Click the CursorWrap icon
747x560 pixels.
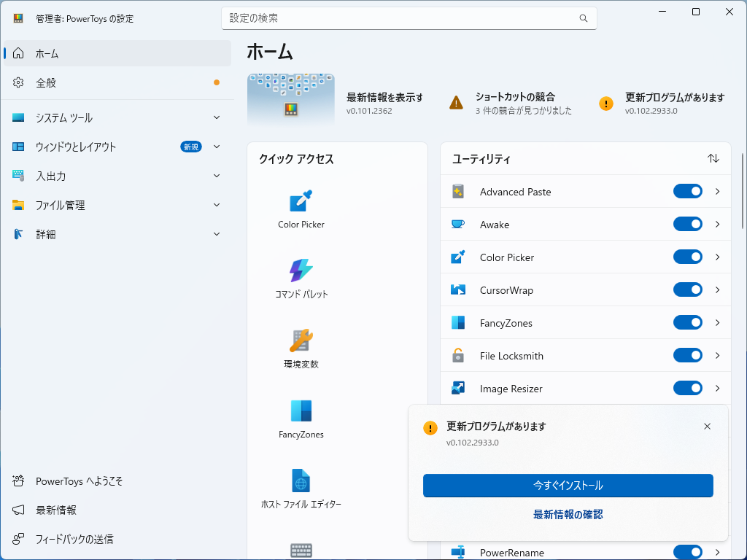click(458, 290)
